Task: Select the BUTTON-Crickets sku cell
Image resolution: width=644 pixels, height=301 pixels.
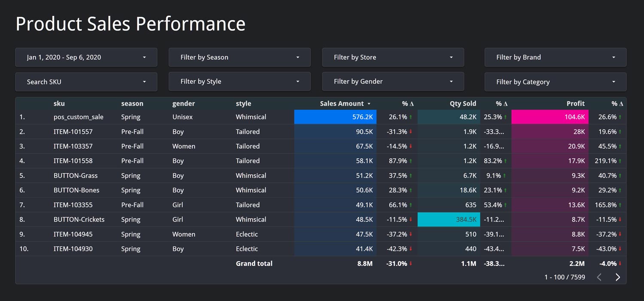Action: coord(79,220)
